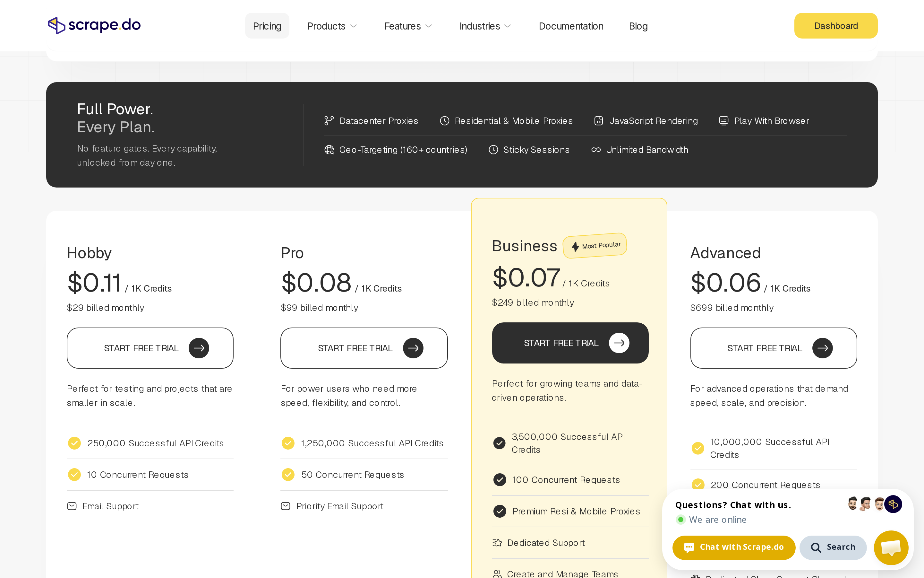Click the $699 billed monthly text
Viewport: 924px width, 578px height.
click(x=732, y=308)
